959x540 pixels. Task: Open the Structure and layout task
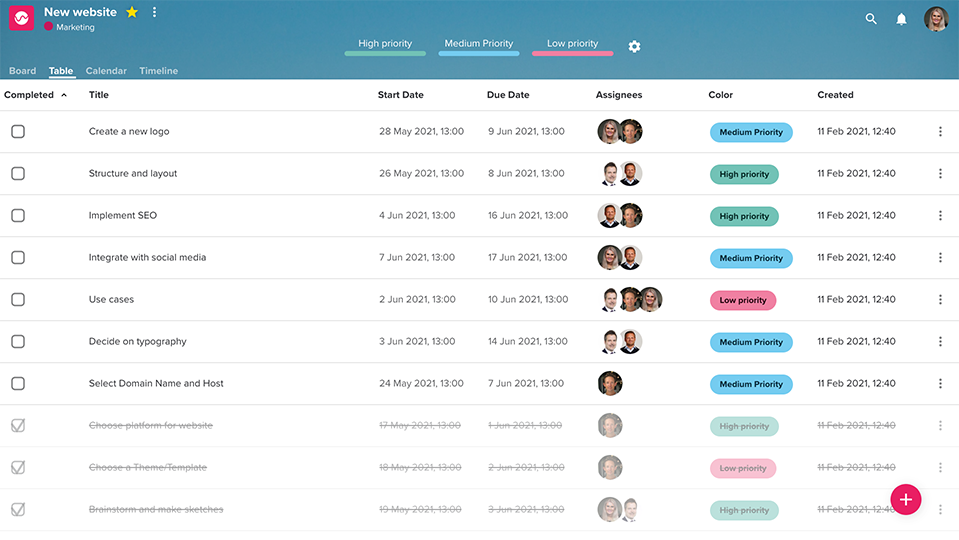click(x=133, y=173)
